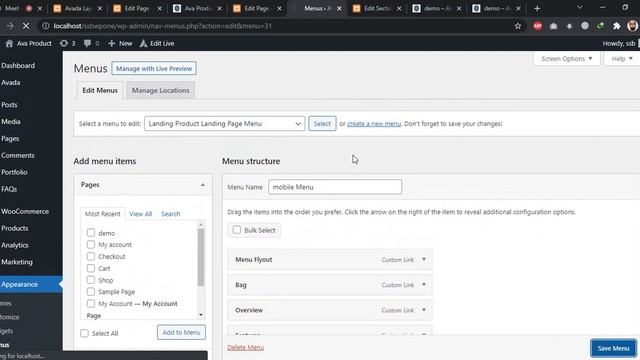Image resolution: width=640 pixels, height=360 pixels.
Task: Check the Shop page checkbox
Action: [x=91, y=280]
